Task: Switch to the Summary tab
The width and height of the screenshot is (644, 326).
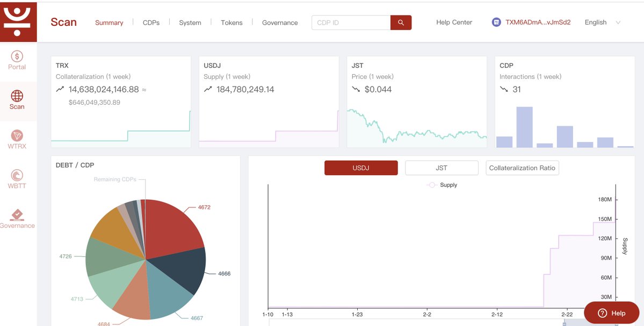Action: 109,23
